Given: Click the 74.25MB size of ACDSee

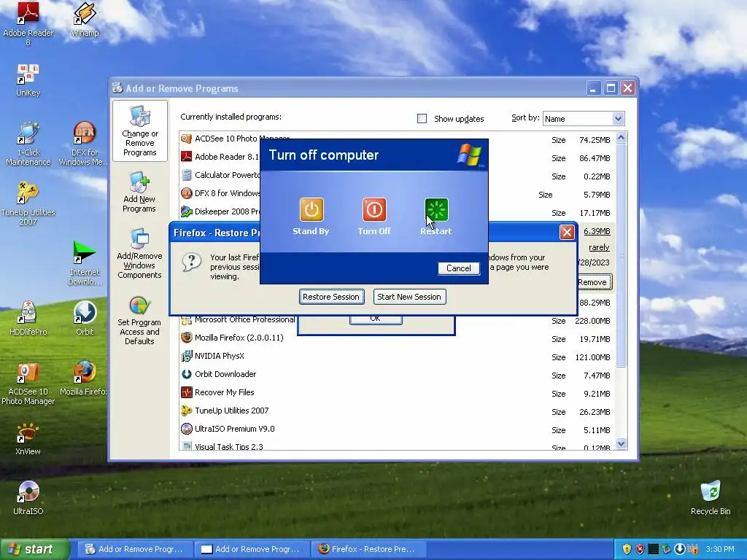Looking at the screenshot, I should click(595, 140).
